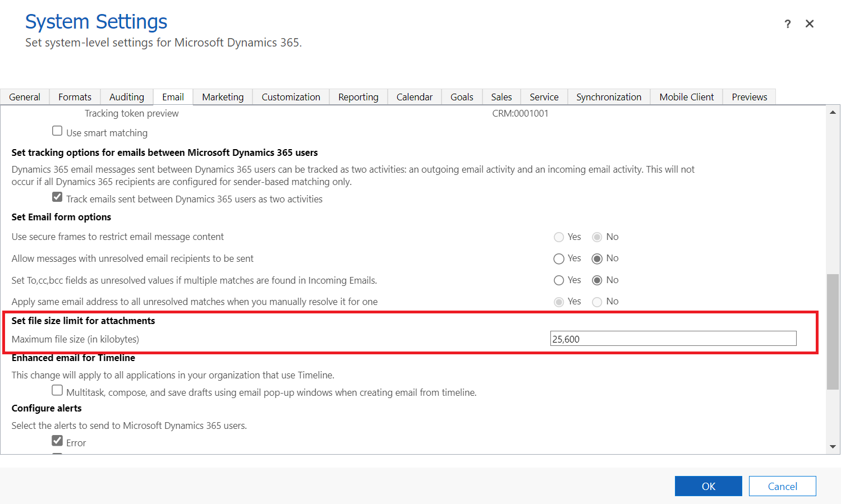The image size is (841, 504).
Task: Click the Maximum file size input field
Action: point(673,339)
